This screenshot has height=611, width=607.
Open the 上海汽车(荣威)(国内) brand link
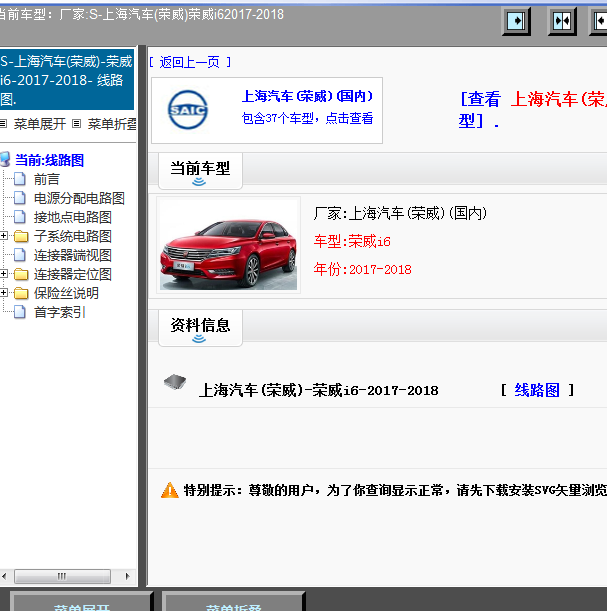[x=307, y=96]
